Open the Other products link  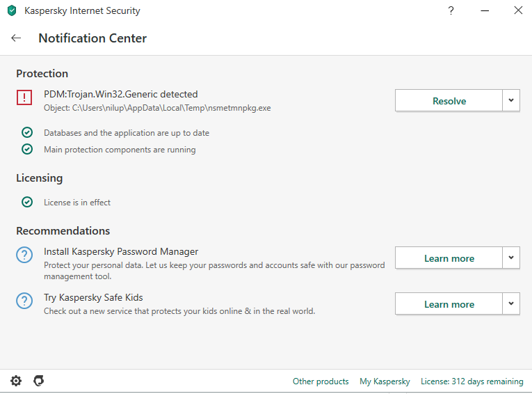[x=321, y=381]
